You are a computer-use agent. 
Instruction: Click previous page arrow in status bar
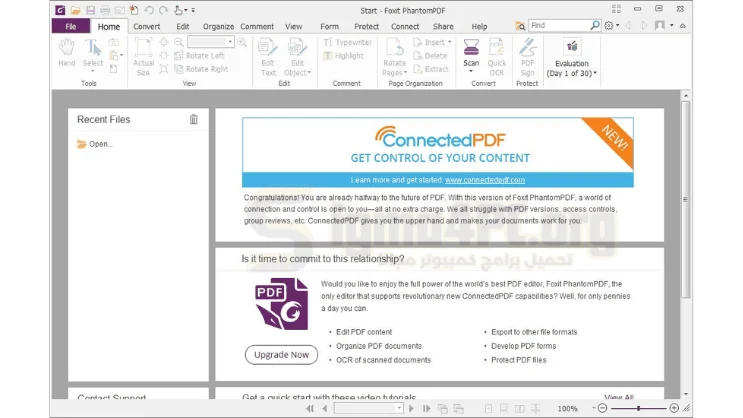coord(325,409)
